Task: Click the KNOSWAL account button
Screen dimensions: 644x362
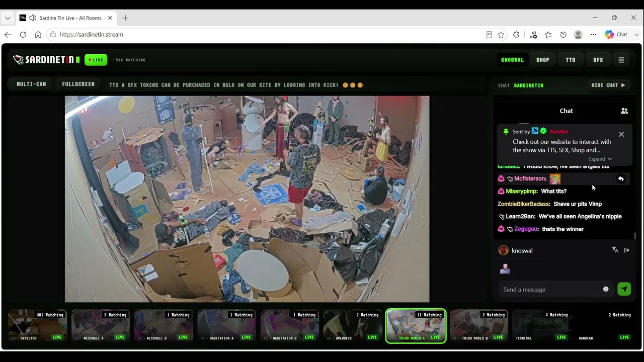Action: [512, 60]
